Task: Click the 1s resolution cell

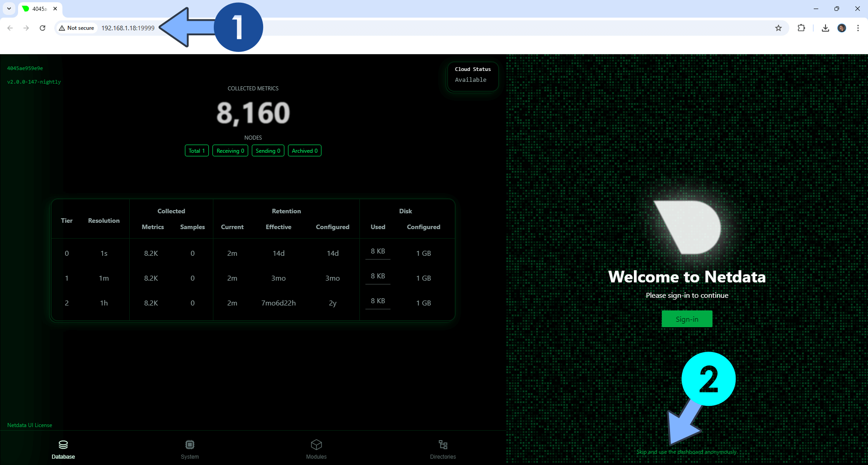Action: (x=104, y=253)
